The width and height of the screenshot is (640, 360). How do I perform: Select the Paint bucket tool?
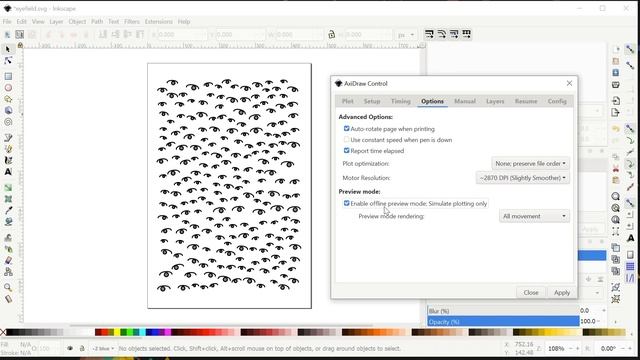[x=8, y=222]
